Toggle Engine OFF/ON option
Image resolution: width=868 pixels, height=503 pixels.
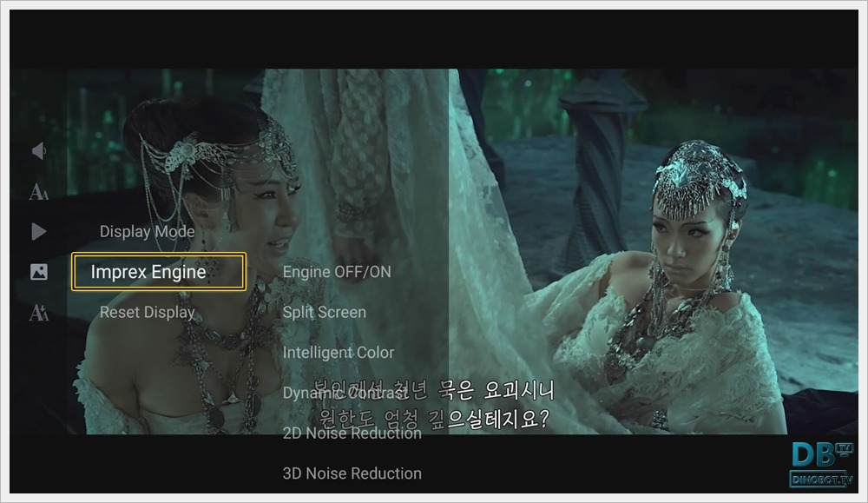pyautogui.click(x=337, y=272)
